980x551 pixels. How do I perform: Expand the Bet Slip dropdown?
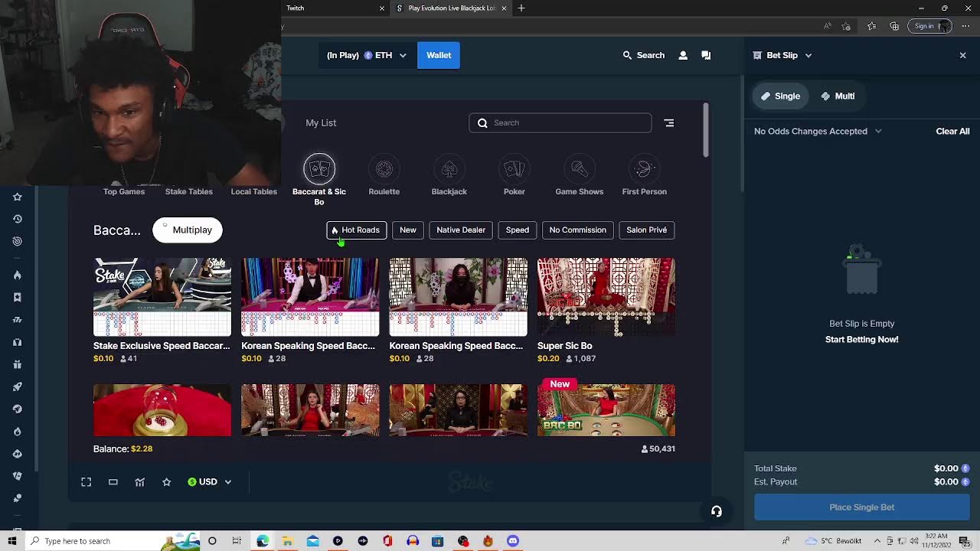coord(782,55)
